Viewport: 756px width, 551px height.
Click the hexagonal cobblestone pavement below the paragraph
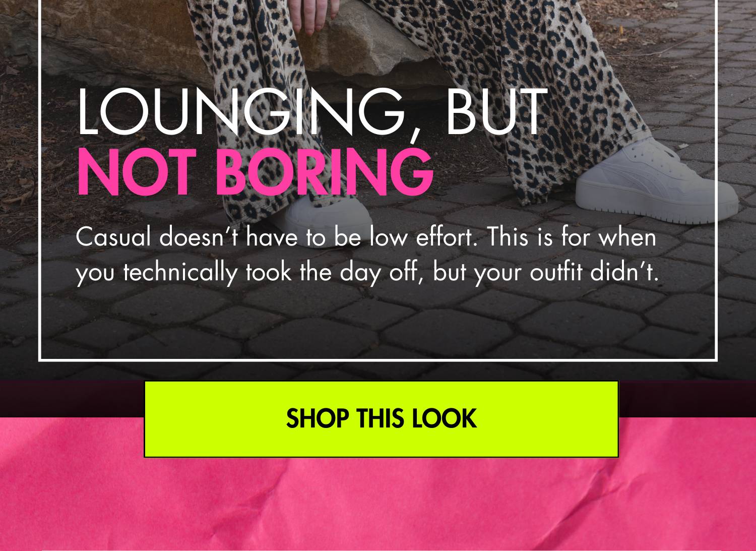378,323
